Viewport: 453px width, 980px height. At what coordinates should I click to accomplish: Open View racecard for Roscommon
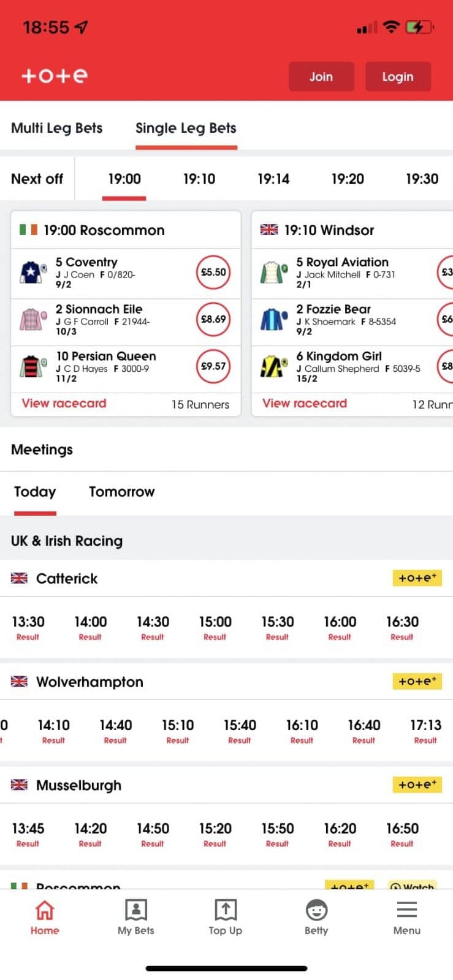64,404
